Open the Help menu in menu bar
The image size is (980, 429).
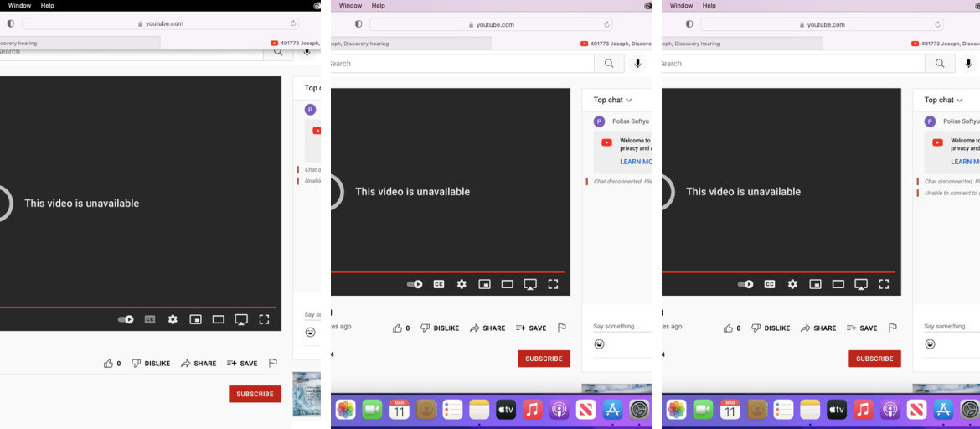pos(379,5)
